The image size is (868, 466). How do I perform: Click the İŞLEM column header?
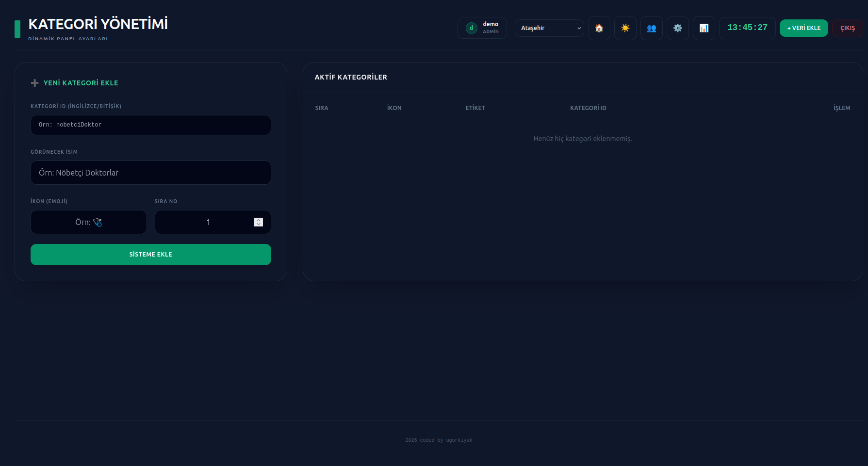(x=842, y=108)
